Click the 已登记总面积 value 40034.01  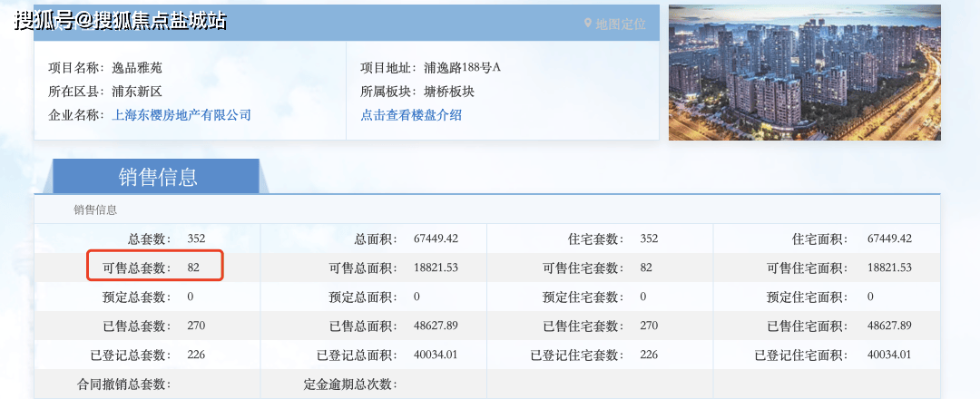coord(436,355)
